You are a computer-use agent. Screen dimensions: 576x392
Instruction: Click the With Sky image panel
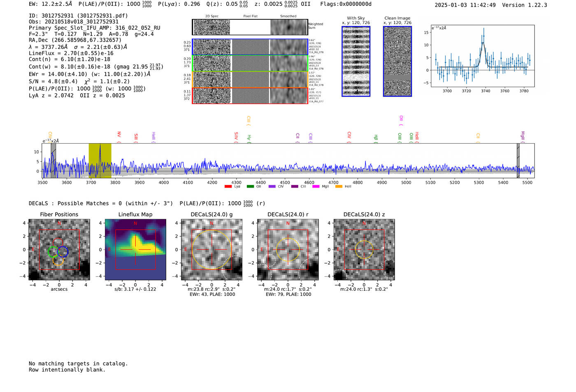(356, 61)
